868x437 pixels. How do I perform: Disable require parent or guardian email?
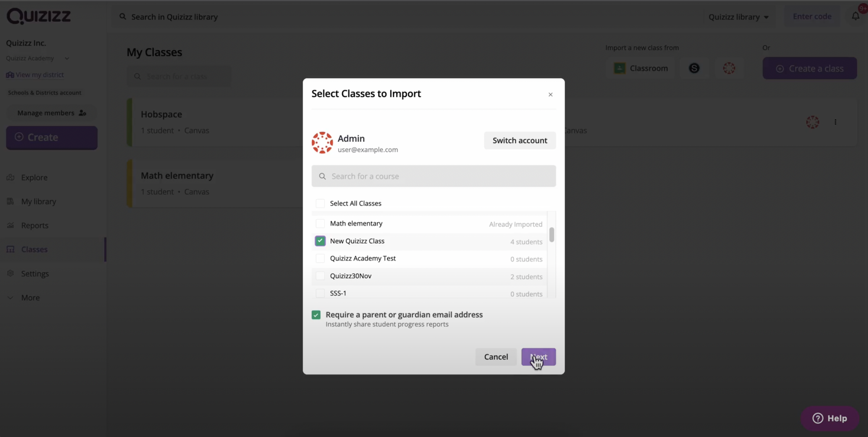pyautogui.click(x=316, y=315)
